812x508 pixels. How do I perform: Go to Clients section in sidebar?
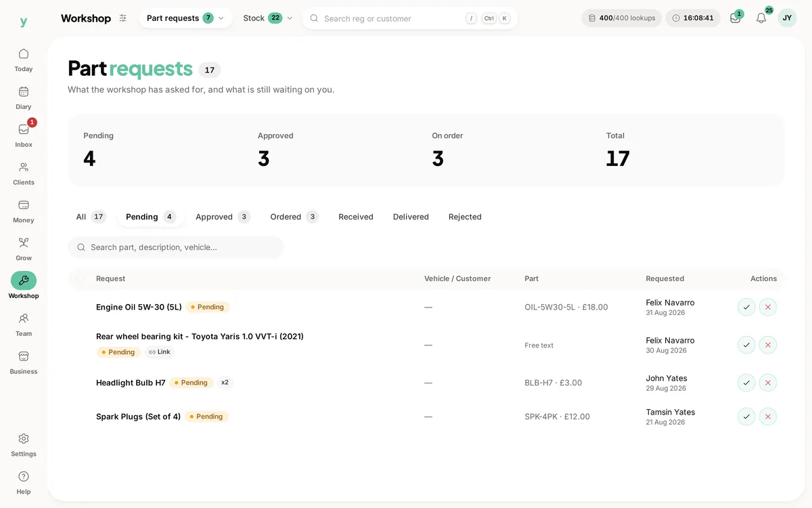pyautogui.click(x=24, y=173)
